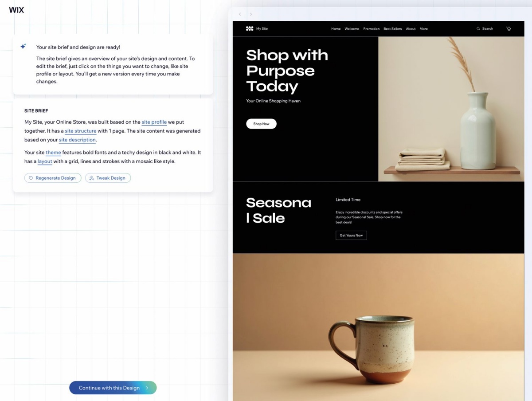This screenshot has height=401, width=532.
Task: Click the AI sparkle icon
Action: [x=23, y=46]
